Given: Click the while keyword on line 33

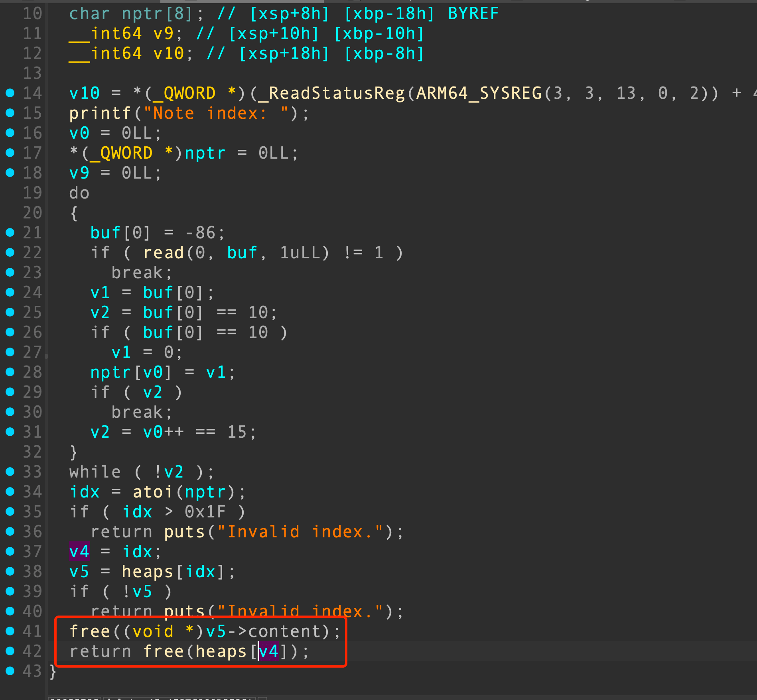Looking at the screenshot, I should coord(95,472).
